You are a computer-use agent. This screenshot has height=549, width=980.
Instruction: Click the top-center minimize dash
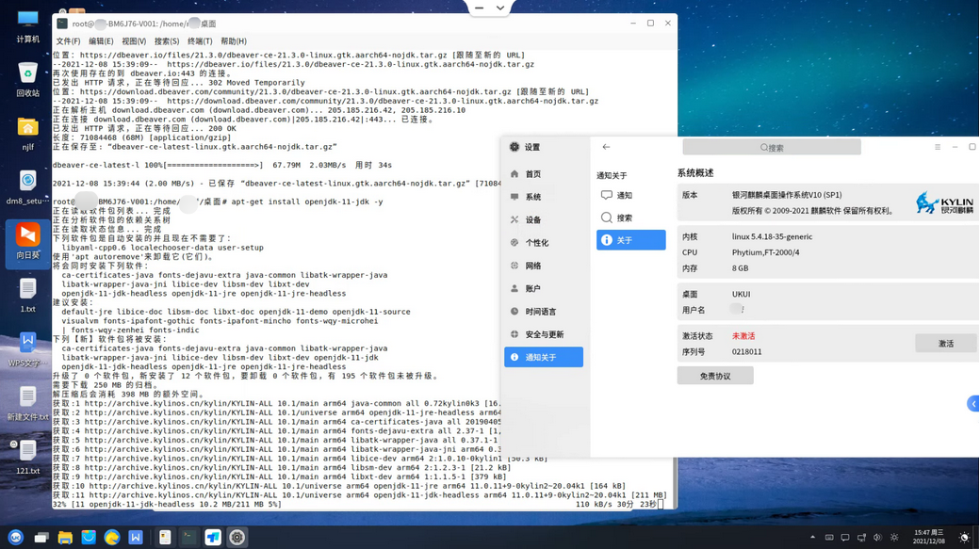click(x=479, y=8)
